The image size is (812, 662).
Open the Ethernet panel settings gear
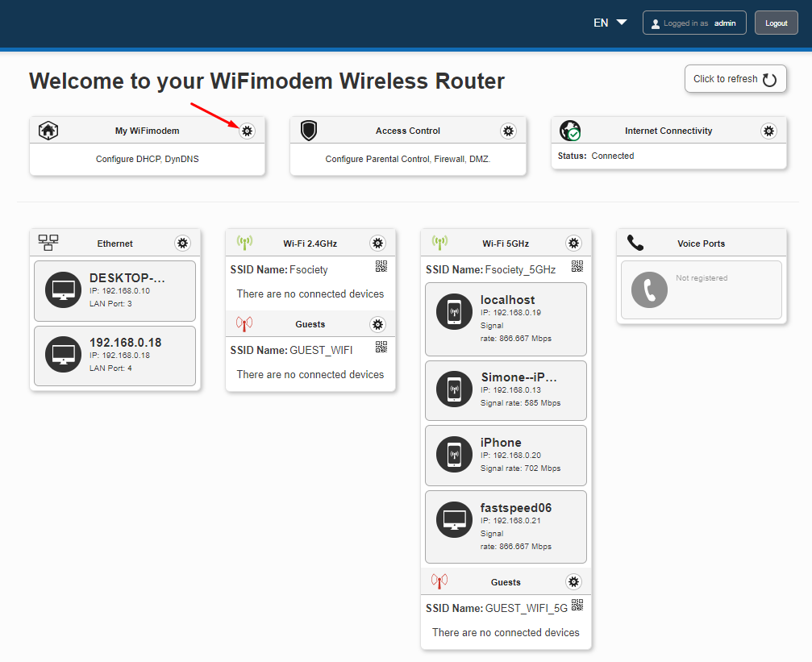pyautogui.click(x=184, y=243)
